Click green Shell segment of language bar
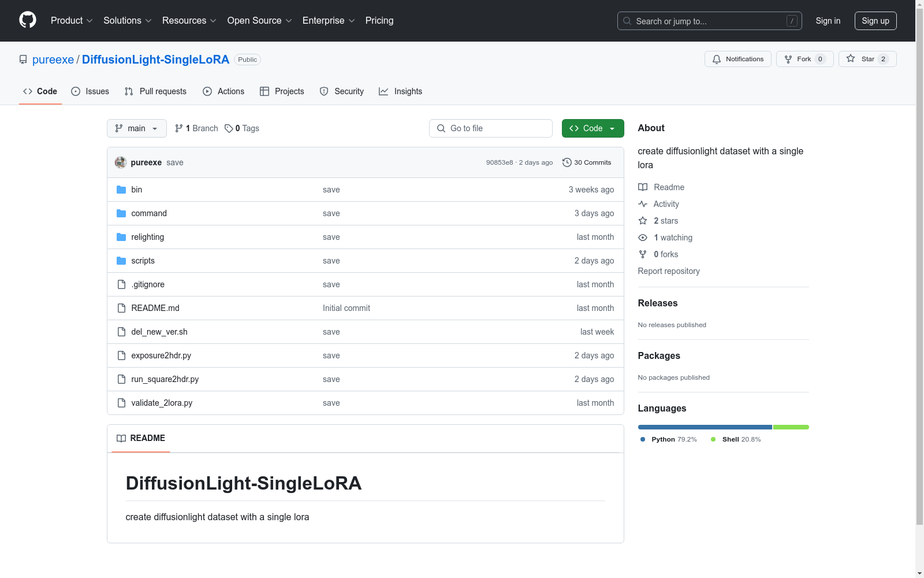The width and height of the screenshot is (924, 578). [791, 427]
